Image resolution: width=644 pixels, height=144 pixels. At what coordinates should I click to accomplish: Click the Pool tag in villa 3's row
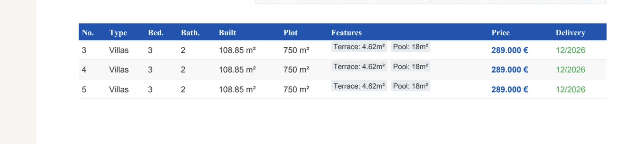click(x=410, y=47)
